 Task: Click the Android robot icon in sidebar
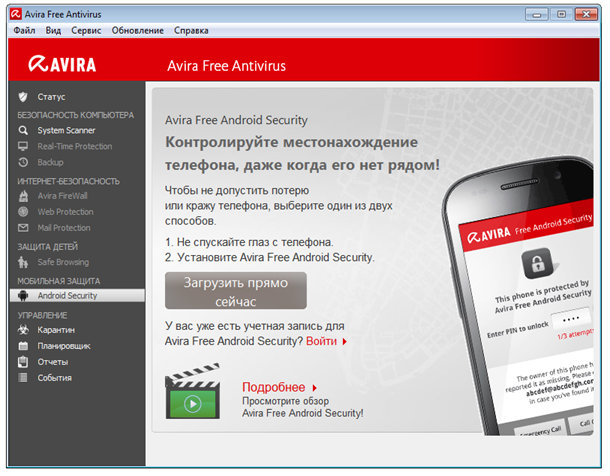pyautogui.click(x=23, y=296)
